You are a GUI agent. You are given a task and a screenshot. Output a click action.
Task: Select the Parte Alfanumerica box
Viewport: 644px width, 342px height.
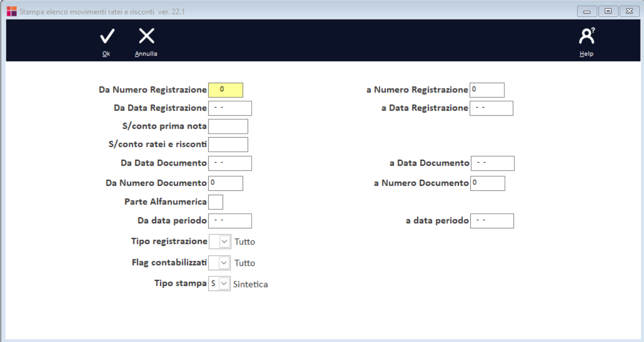[216, 202]
